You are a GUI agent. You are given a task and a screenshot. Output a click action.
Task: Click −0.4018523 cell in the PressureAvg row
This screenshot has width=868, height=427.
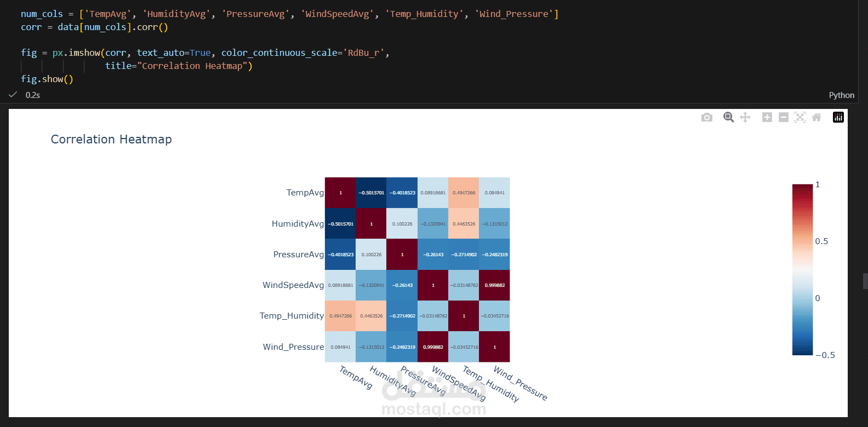point(340,255)
